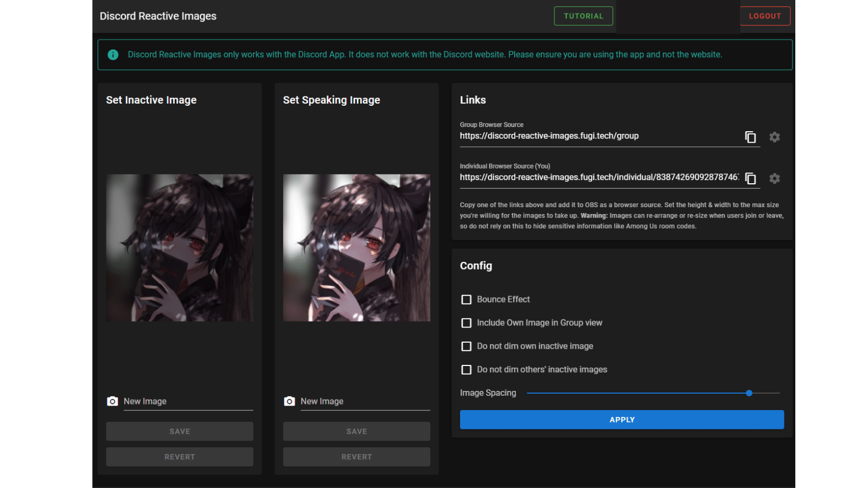868x488 pixels.
Task: Open settings gear for Individual Browser Source
Action: (774, 178)
